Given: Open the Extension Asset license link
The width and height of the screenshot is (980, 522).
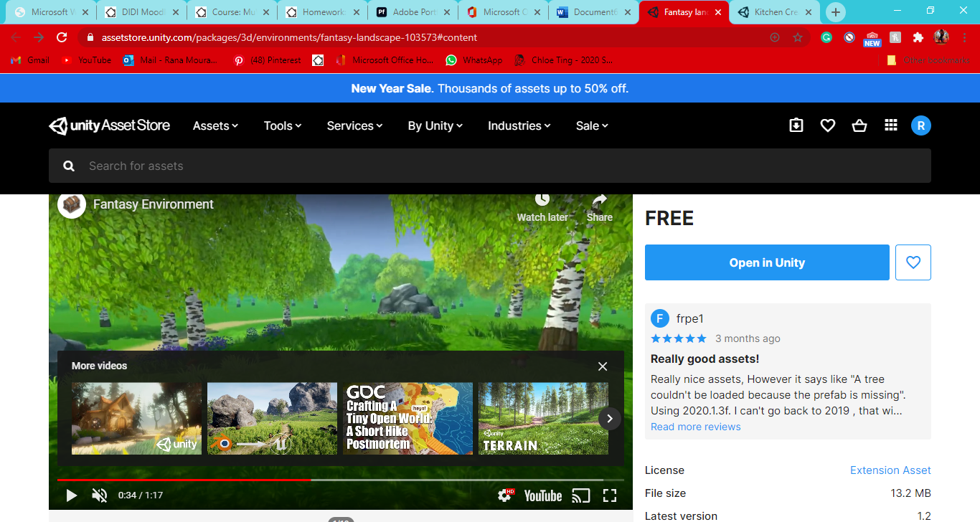Looking at the screenshot, I should point(890,470).
